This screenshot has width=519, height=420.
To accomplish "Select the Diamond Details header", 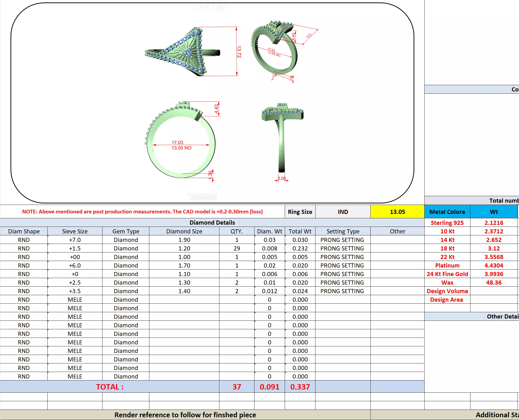I will click(212, 222).
